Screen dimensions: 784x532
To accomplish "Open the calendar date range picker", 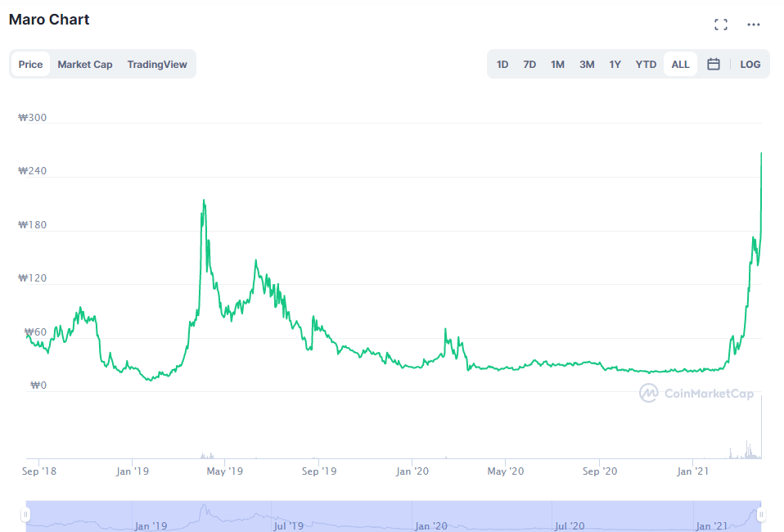I will coord(714,64).
